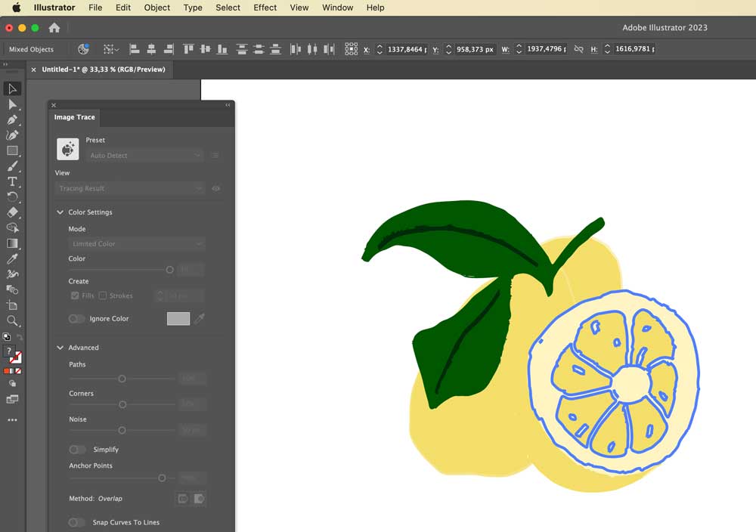Adjust the Color slider handle

tap(169, 270)
